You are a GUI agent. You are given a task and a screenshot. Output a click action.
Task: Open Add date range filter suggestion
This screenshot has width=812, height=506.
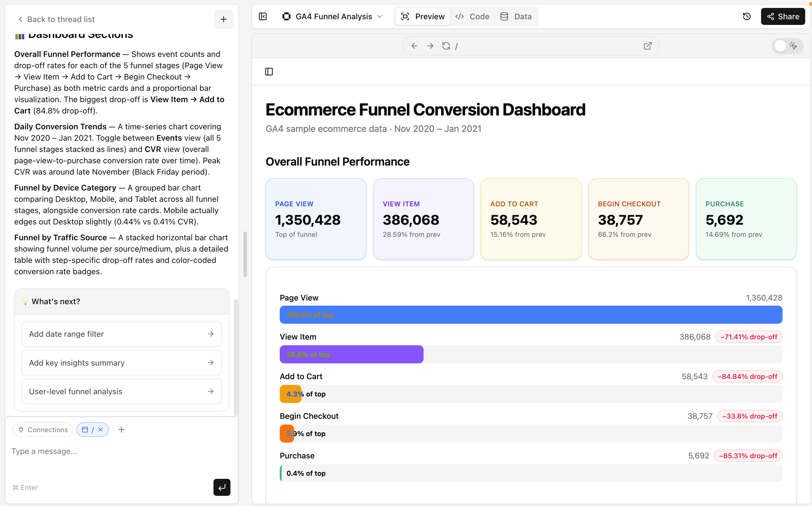tap(121, 334)
